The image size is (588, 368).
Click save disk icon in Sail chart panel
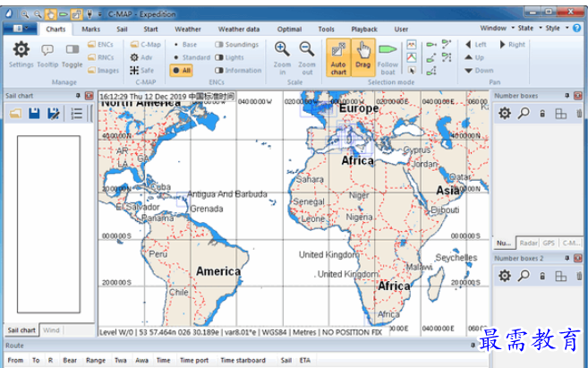(x=34, y=114)
